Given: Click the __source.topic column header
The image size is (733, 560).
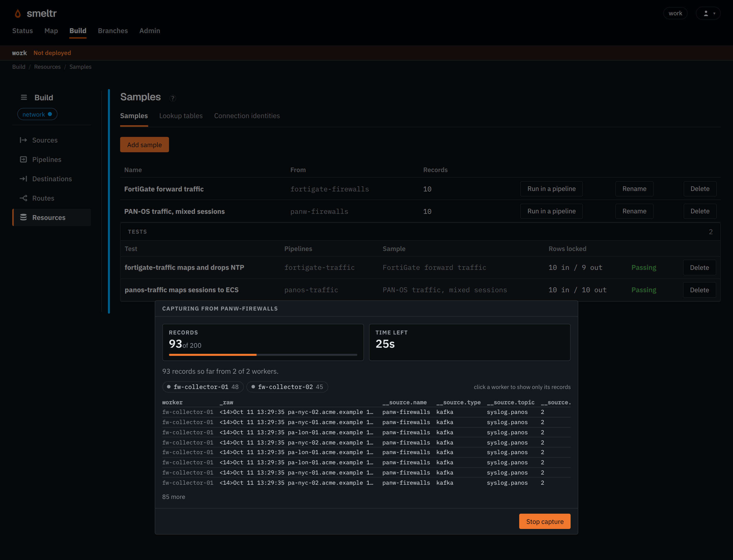Looking at the screenshot, I should pos(511,402).
